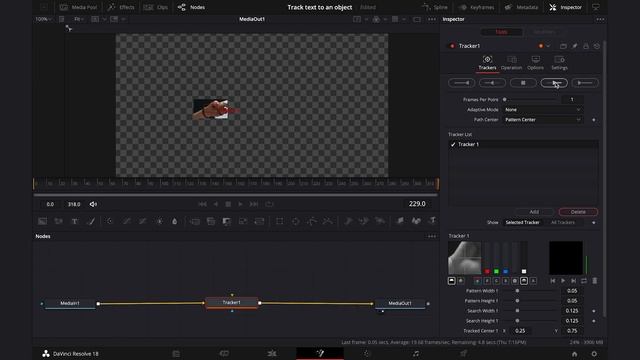Open viewer three-dot options menu
The height and width of the screenshot is (360, 640).
[432, 19]
